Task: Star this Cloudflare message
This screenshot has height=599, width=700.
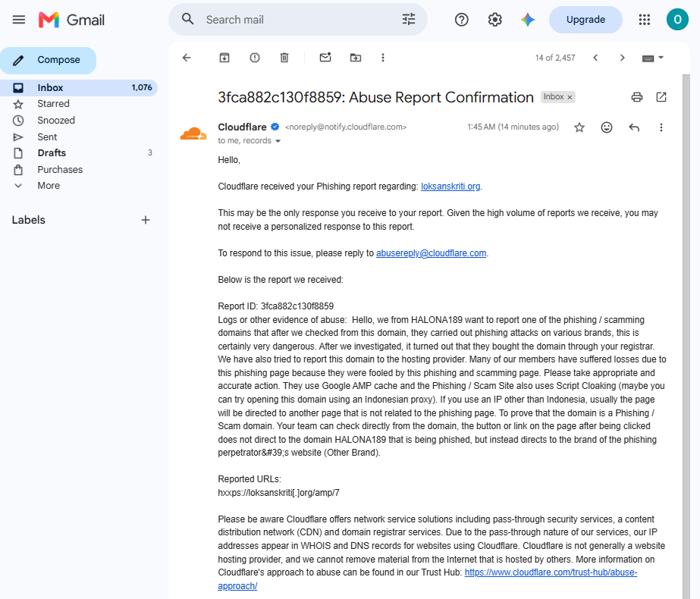Action: [579, 127]
